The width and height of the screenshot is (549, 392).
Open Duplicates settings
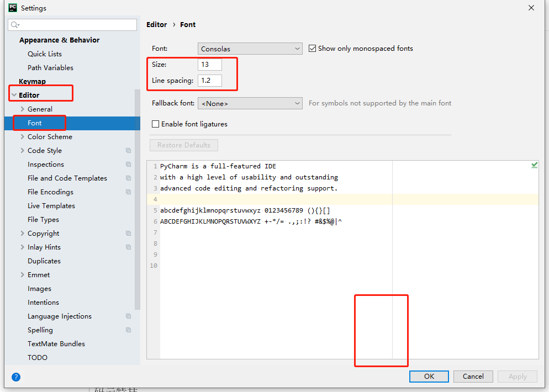coord(44,261)
